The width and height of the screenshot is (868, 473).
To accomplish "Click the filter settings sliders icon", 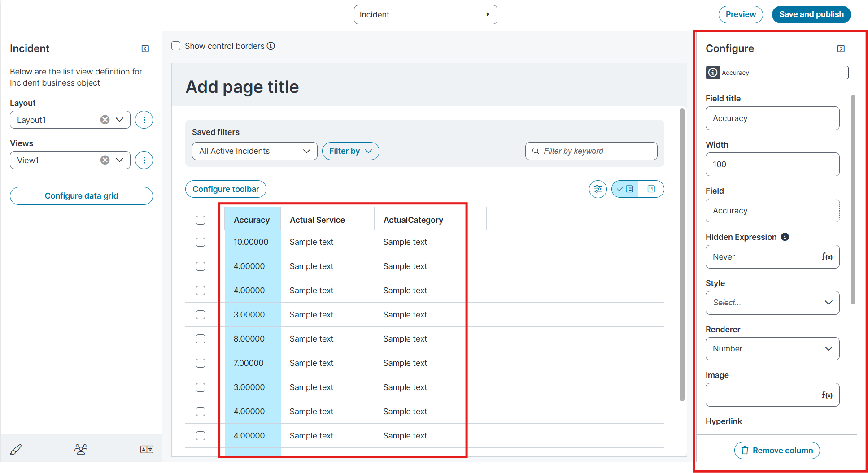I will point(598,189).
